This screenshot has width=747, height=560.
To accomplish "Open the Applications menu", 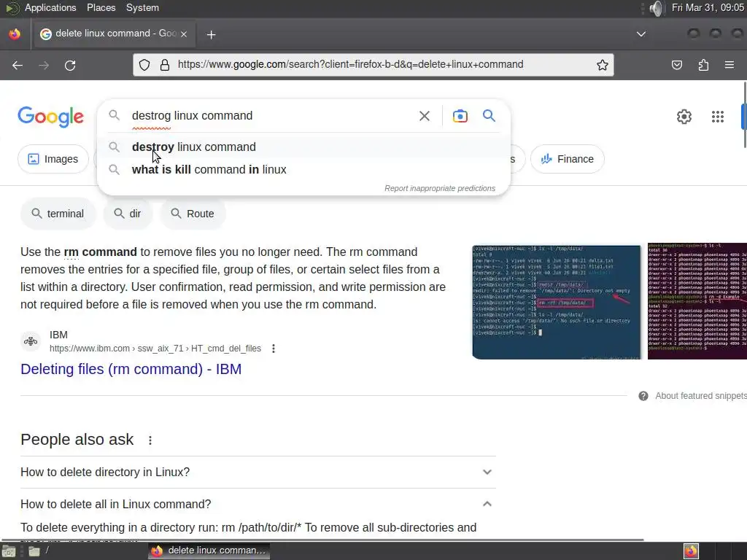I will [x=50, y=7].
